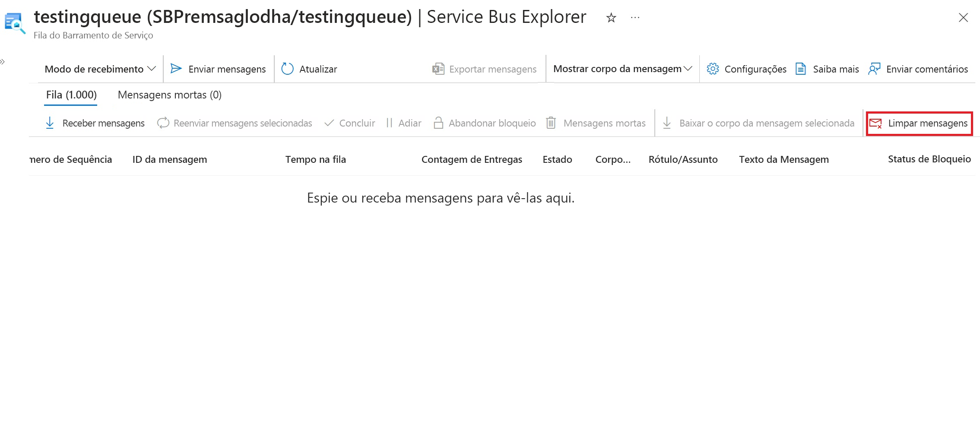Click Exportar mensagens

coord(484,69)
